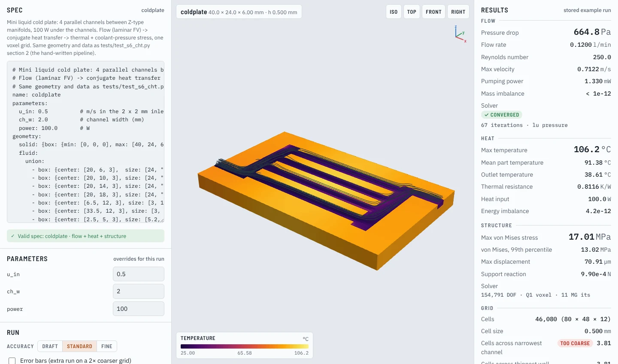Click the Pumping power value 1.330 mW

point(597,81)
